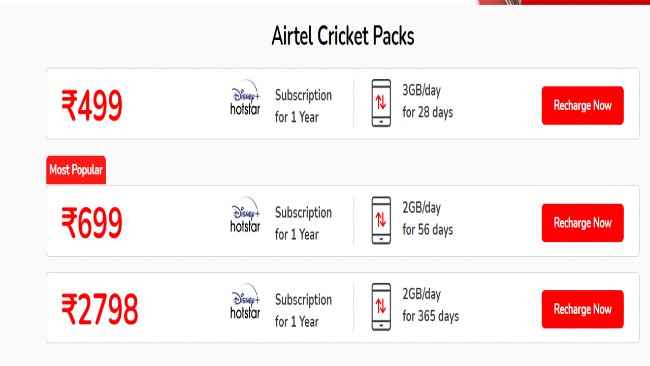Image resolution: width=650 pixels, height=366 pixels.
Task: Click the ₹499 price text
Action: tap(92, 106)
